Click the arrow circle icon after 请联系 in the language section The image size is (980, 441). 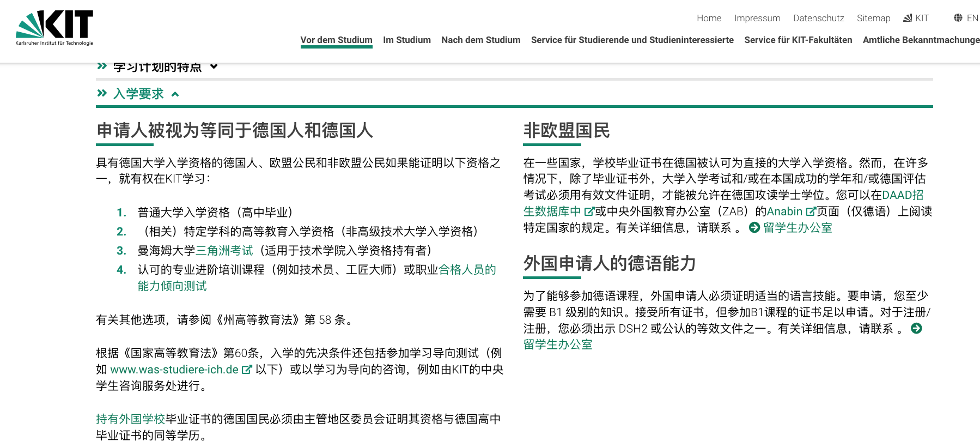(916, 328)
